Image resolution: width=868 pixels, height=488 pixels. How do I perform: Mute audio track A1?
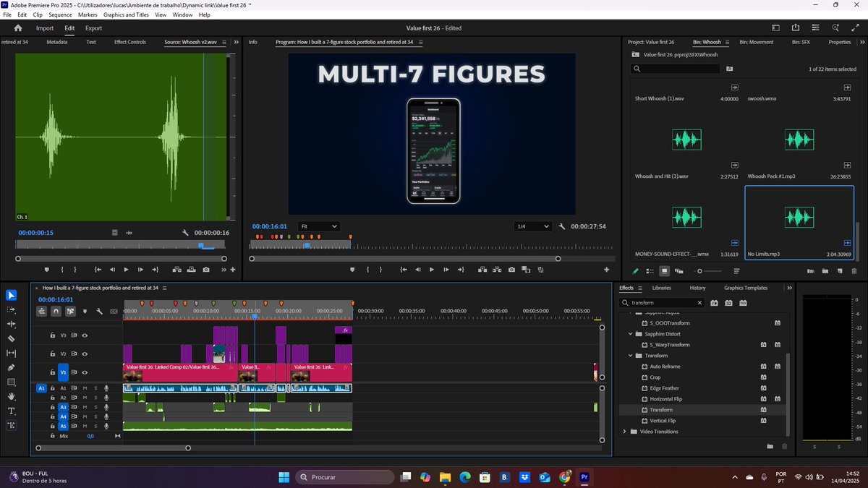pos(85,388)
